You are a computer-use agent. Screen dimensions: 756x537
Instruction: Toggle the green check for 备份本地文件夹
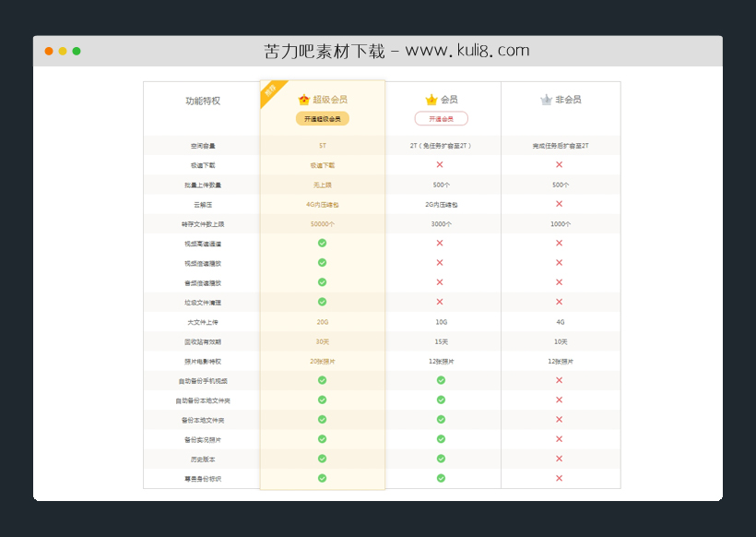[x=322, y=420]
